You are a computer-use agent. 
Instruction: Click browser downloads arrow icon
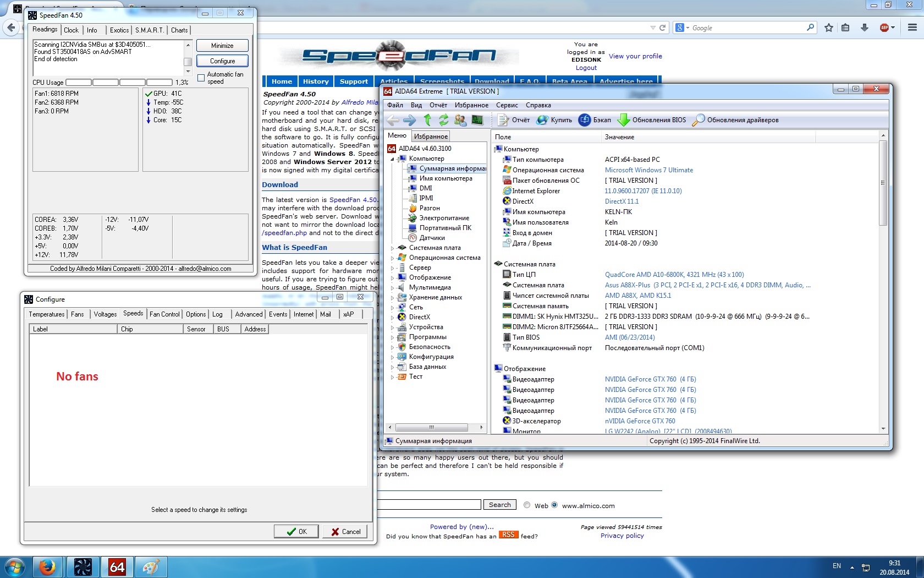[865, 28]
